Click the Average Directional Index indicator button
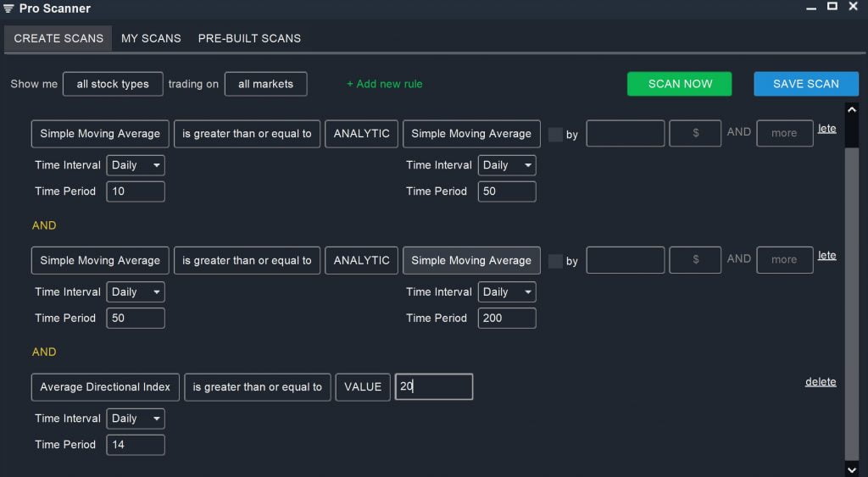Viewport: 868px width, 477px height. [105, 387]
